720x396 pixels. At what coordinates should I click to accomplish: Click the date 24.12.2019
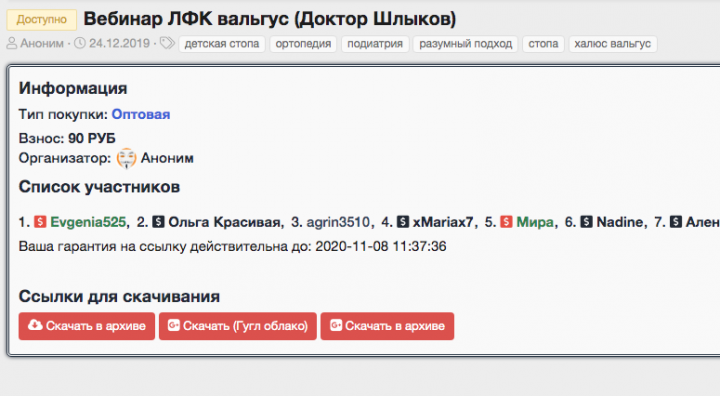tap(119, 44)
